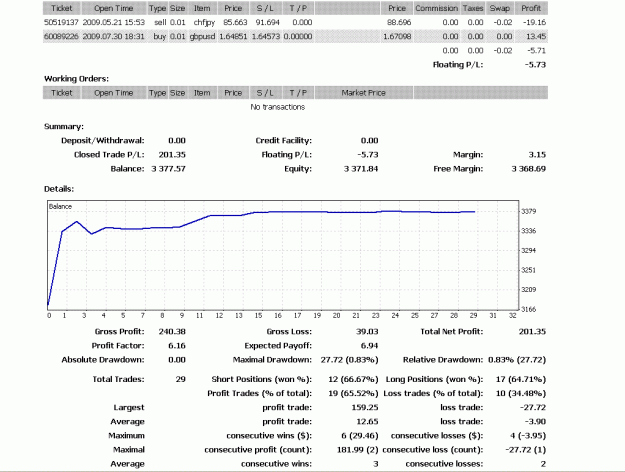
Task: Click Margin value 3.15
Action: (x=537, y=155)
